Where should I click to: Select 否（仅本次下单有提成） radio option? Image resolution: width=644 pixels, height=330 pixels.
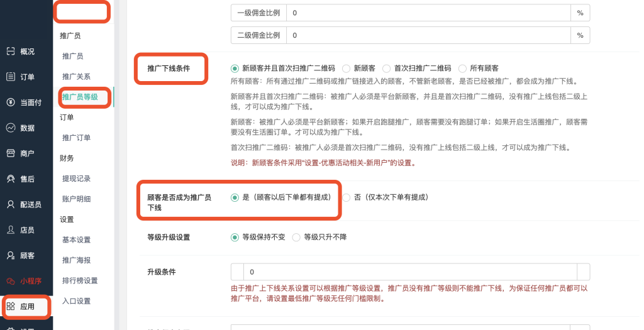point(347,197)
